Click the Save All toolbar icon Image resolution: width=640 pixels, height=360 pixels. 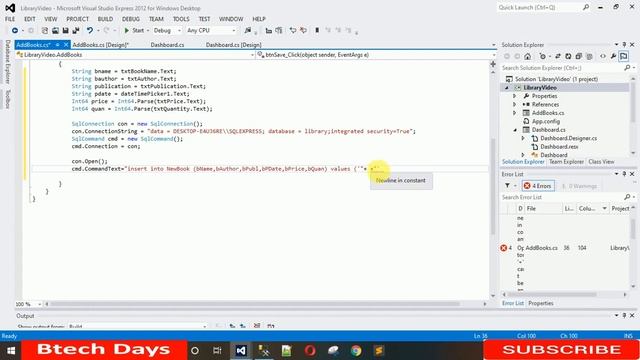[76, 31]
